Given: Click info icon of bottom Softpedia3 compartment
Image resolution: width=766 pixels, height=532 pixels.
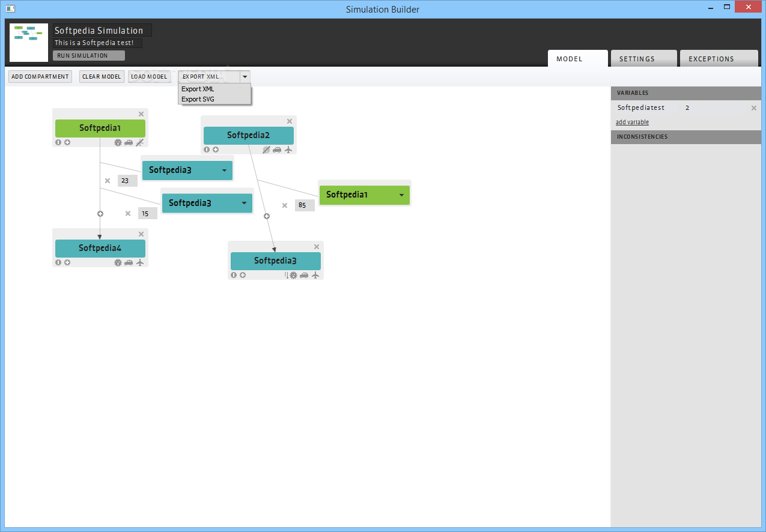Looking at the screenshot, I should [x=234, y=275].
